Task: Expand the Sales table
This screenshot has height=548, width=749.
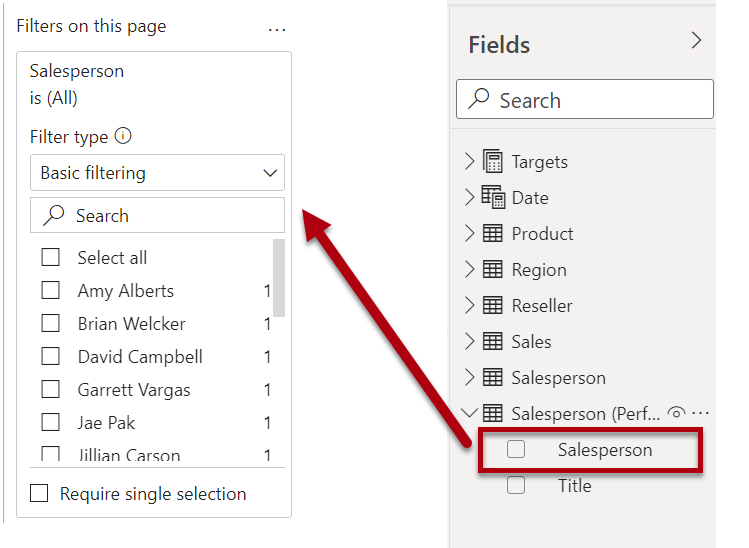Action: click(470, 341)
